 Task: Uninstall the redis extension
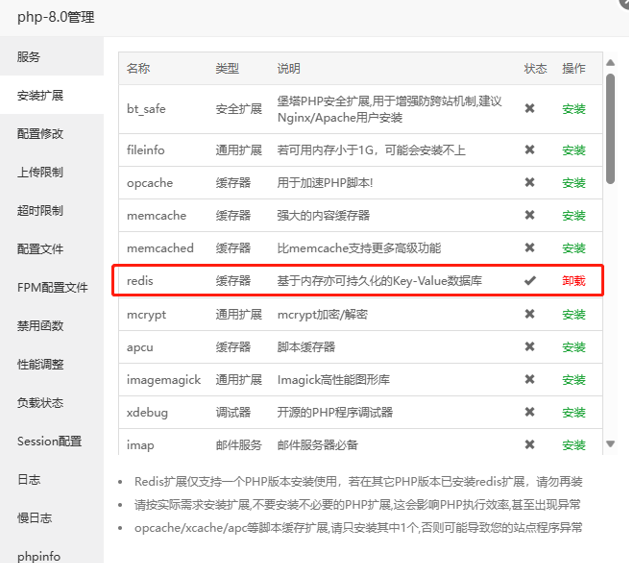tap(574, 281)
